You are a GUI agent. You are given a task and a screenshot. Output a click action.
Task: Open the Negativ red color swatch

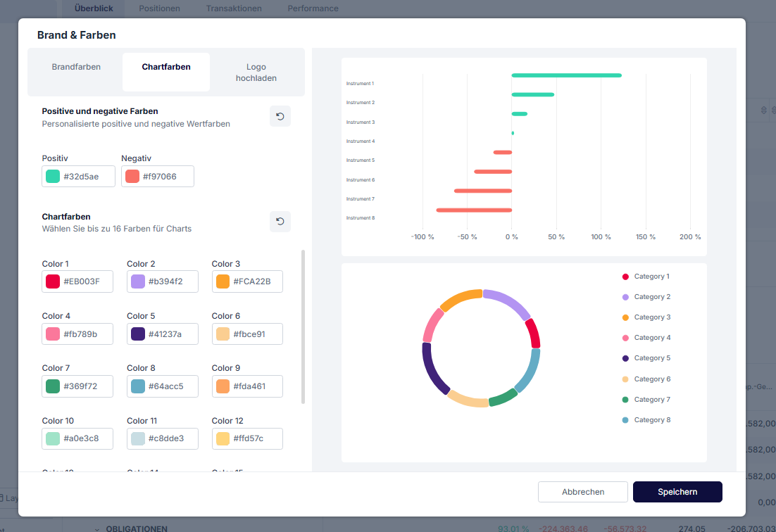[x=132, y=177]
